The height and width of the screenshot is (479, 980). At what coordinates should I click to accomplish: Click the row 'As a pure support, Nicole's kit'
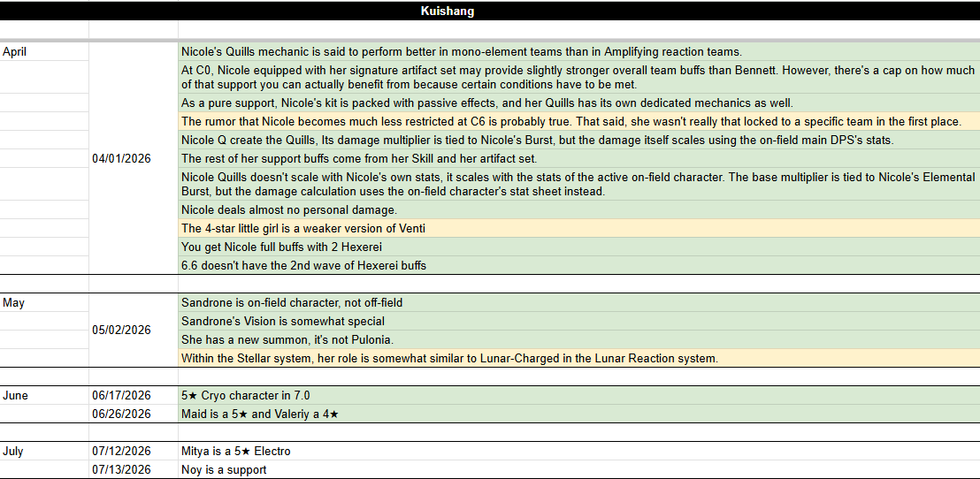pos(578,103)
